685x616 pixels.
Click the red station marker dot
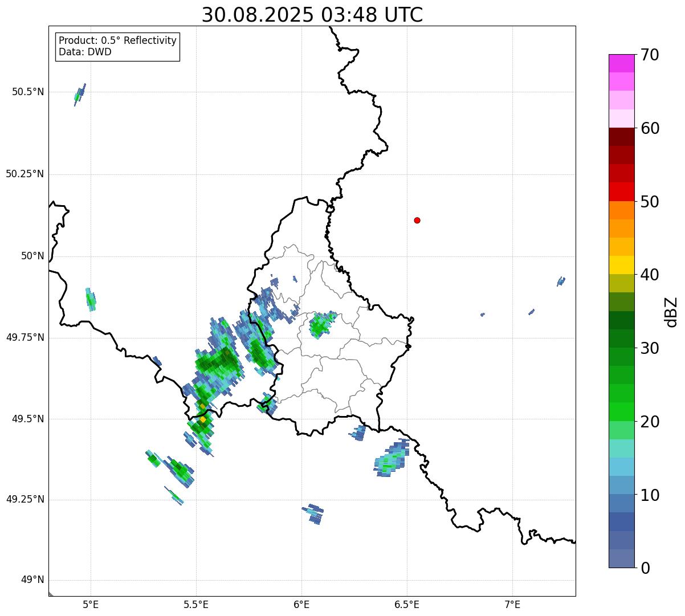click(x=417, y=221)
